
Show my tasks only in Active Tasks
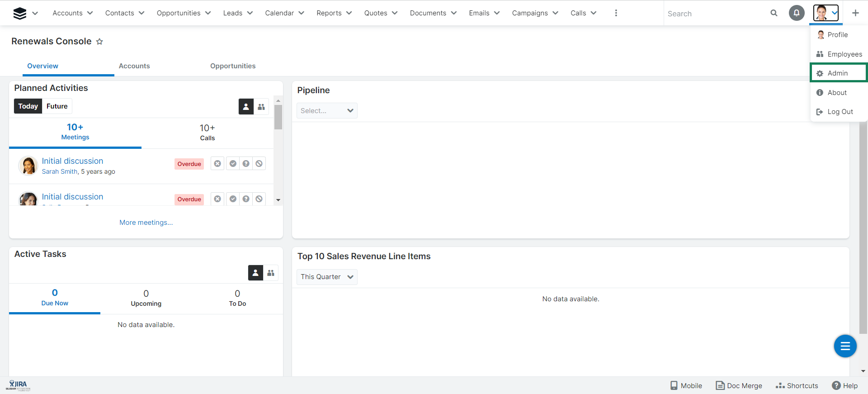point(255,273)
